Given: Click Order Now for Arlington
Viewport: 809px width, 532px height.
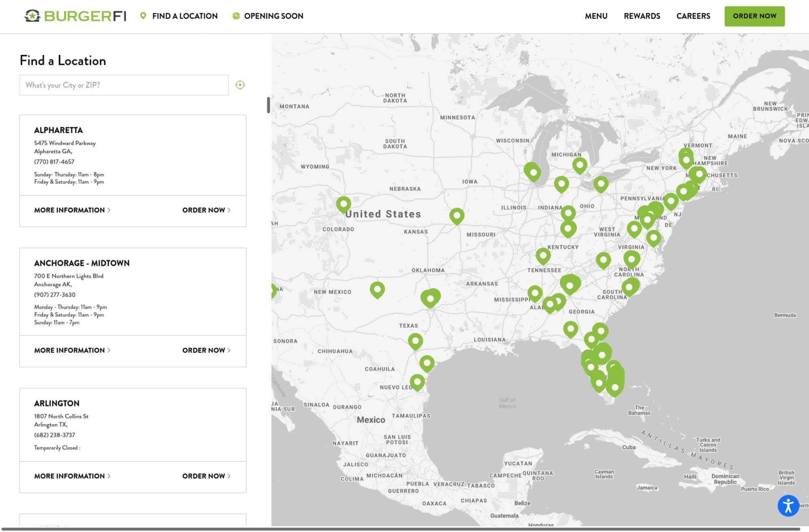Looking at the screenshot, I should click(x=206, y=476).
